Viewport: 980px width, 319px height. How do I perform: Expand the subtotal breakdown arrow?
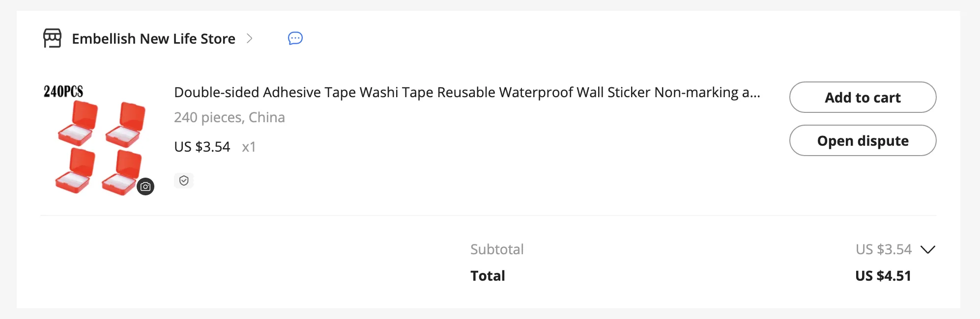pos(928,249)
